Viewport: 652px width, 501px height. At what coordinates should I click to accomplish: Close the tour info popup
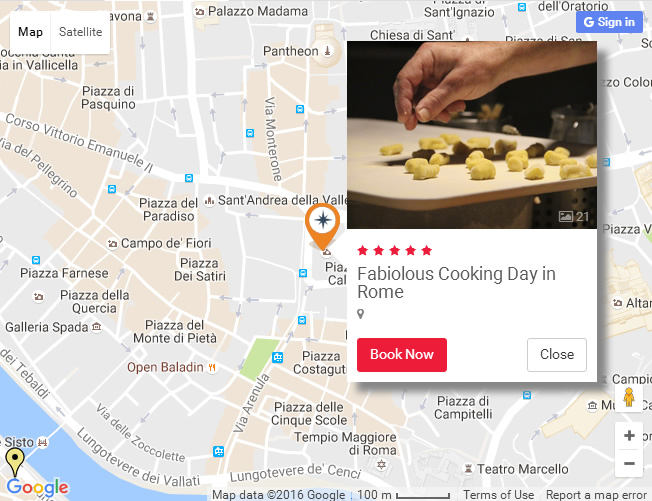coord(557,355)
